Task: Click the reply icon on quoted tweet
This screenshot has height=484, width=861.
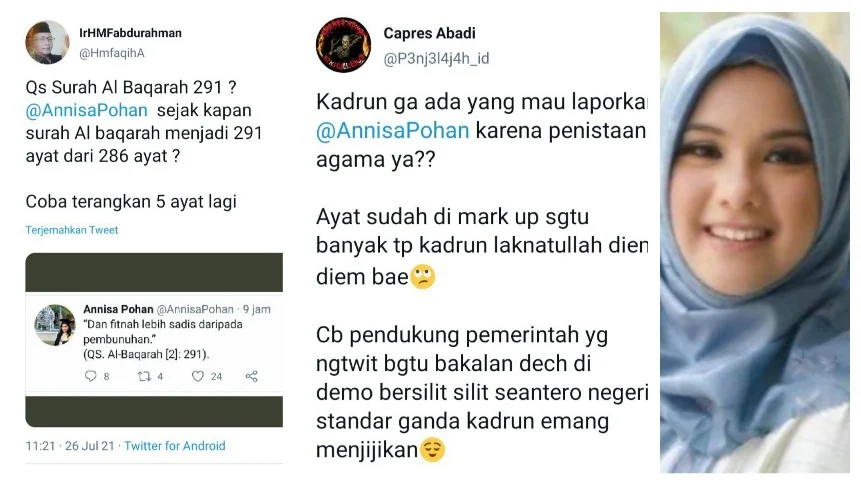Action: coord(91,376)
